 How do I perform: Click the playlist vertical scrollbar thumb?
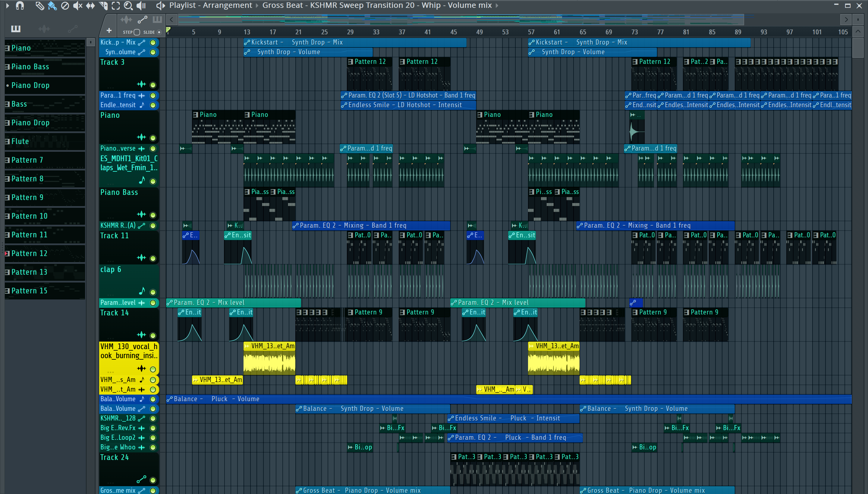click(x=858, y=48)
